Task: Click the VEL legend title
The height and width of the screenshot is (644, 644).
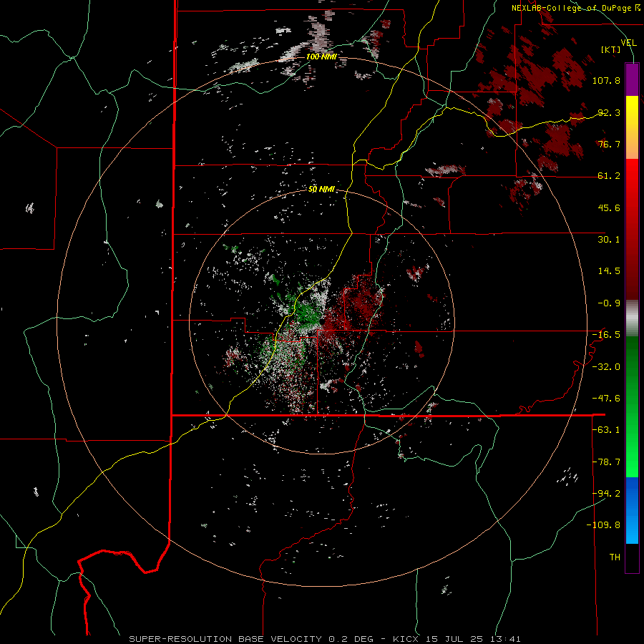Action: pos(628,43)
